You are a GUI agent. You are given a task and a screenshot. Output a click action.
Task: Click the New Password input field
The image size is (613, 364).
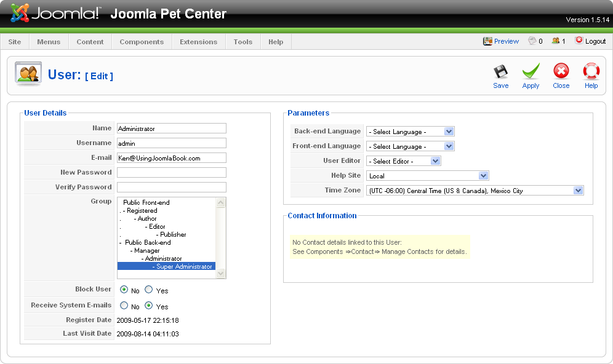coord(172,173)
